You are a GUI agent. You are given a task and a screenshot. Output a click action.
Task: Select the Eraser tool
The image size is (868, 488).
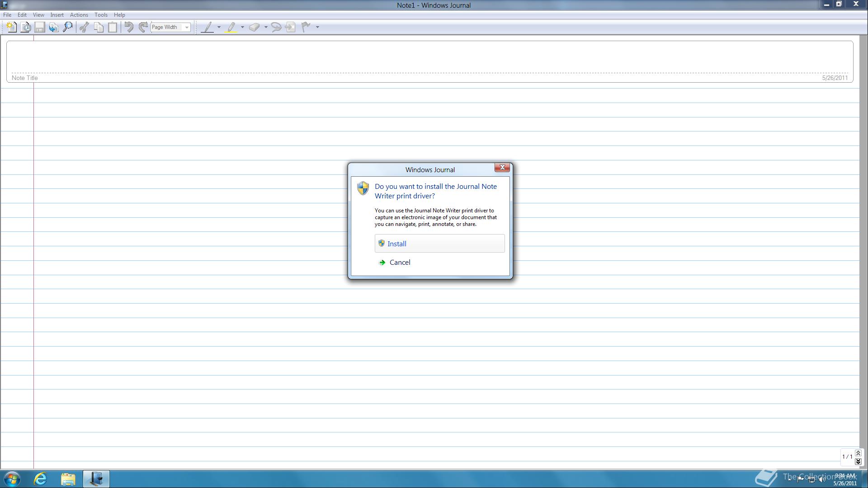(255, 27)
